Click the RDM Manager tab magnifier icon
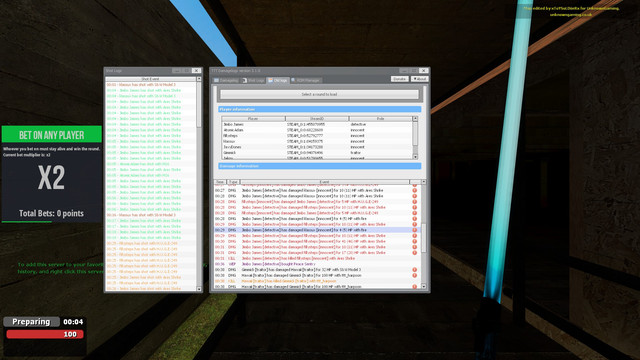Viewport: 640px width, 360px height. pyautogui.click(x=293, y=80)
